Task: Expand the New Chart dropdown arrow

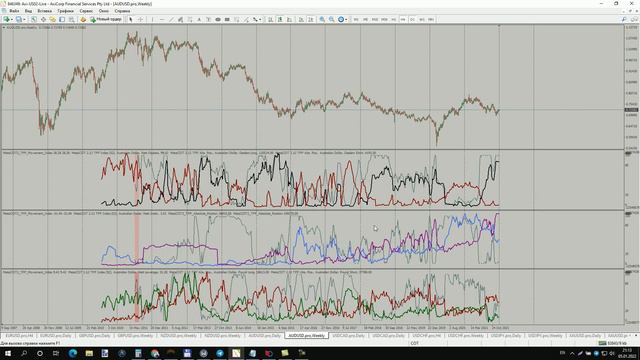Action: click(12, 19)
